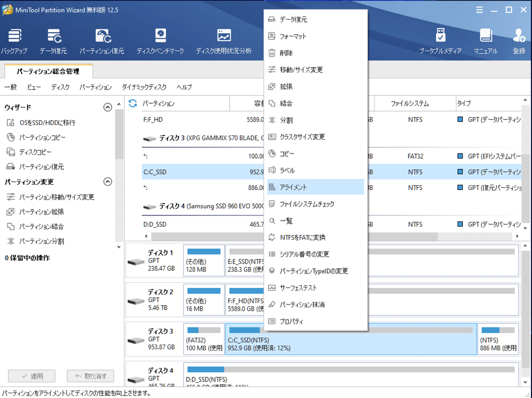This screenshot has width=532, height=398.
Task: Start ディスクベンチマーク tool
Action: 160,42
